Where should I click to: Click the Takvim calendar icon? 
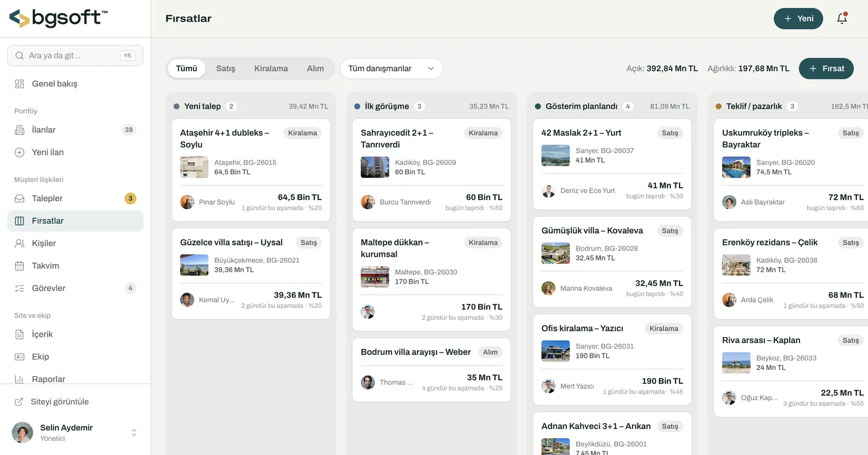tap(20, 266)
